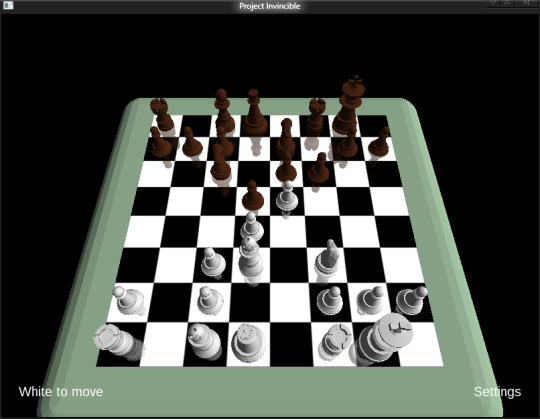Click the black queen on d8

255,113
